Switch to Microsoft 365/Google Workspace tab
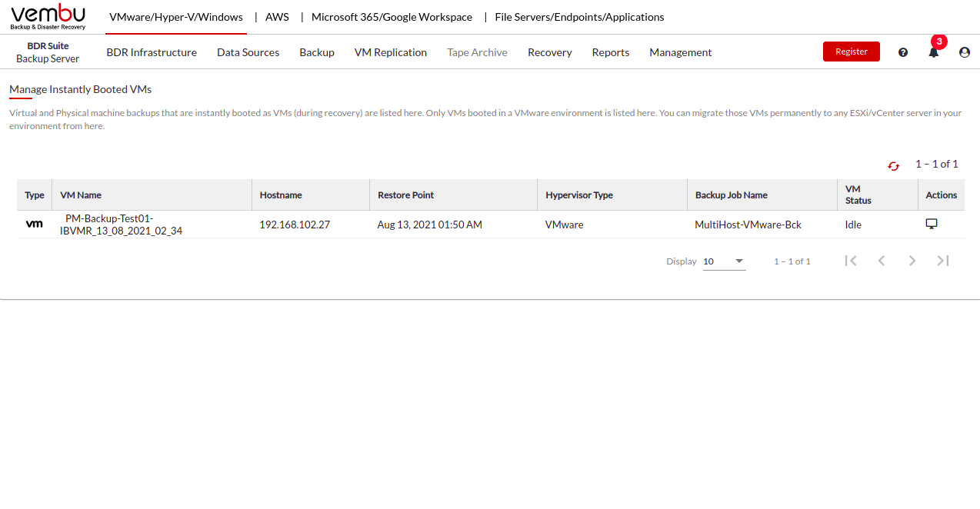This screenshot has width=980, height=509. tap(392, 17)
